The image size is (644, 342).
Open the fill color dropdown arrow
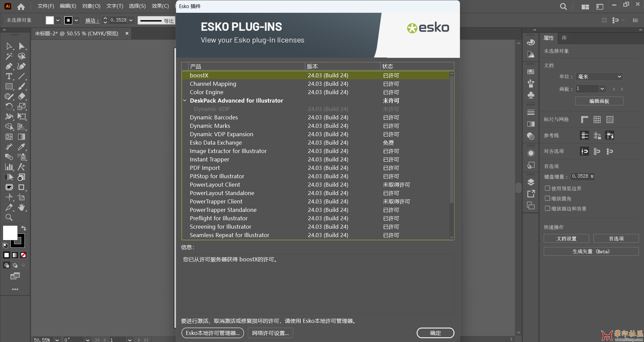[x=58, y=20]
